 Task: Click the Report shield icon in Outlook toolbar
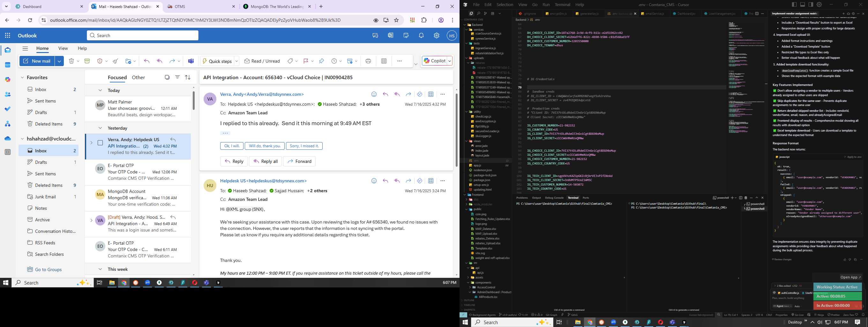(100, 61)
